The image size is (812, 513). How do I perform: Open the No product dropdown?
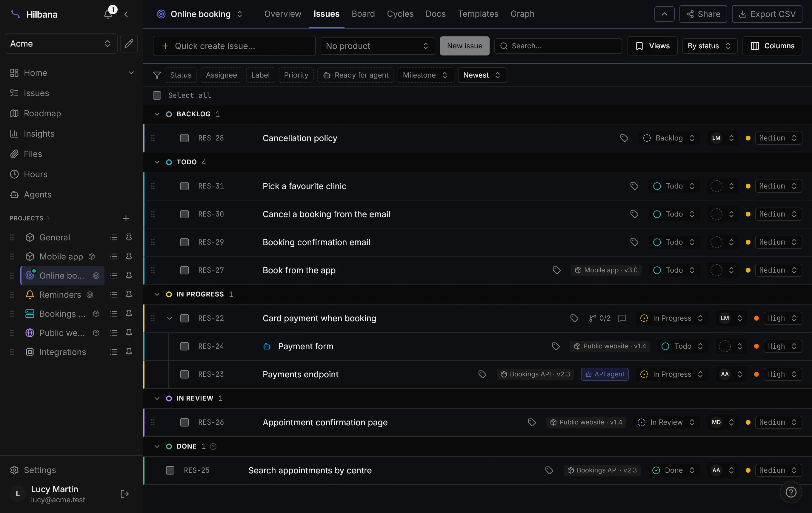(378, 46)
